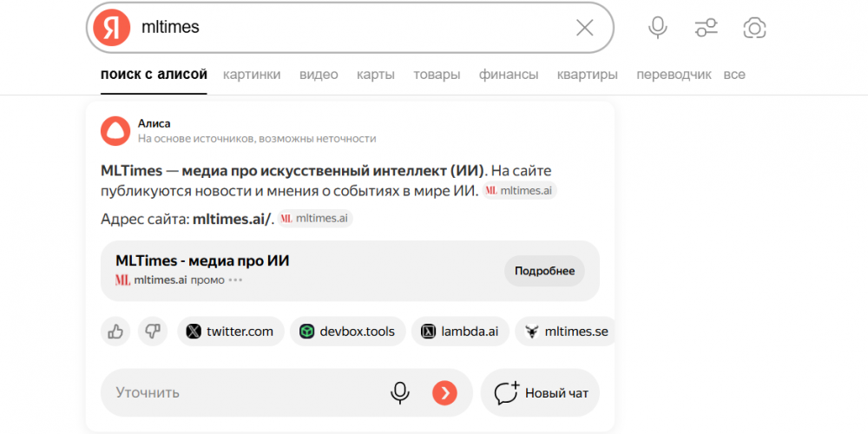Select the карты tab

pyautogui.click(x=376, y=75)
